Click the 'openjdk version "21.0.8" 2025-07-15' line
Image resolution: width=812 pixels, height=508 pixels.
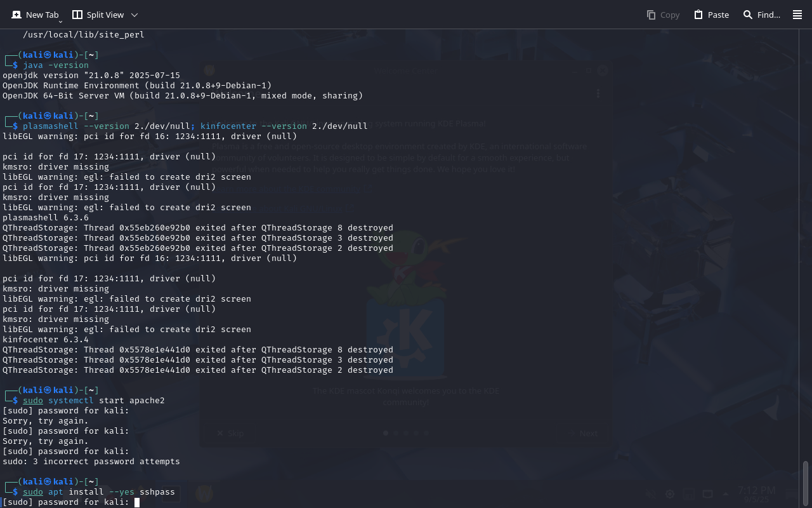point(91,76)
